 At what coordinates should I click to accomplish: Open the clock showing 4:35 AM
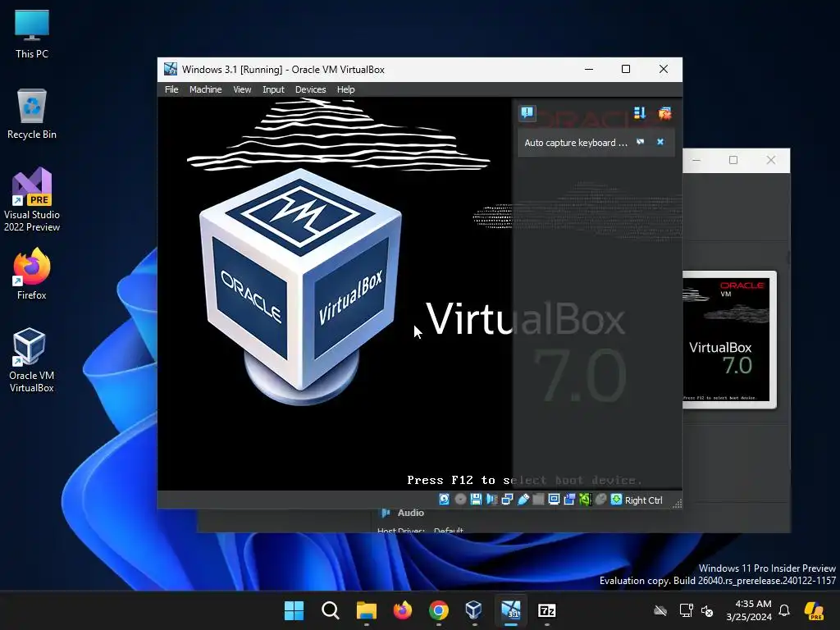coord(749,610)
